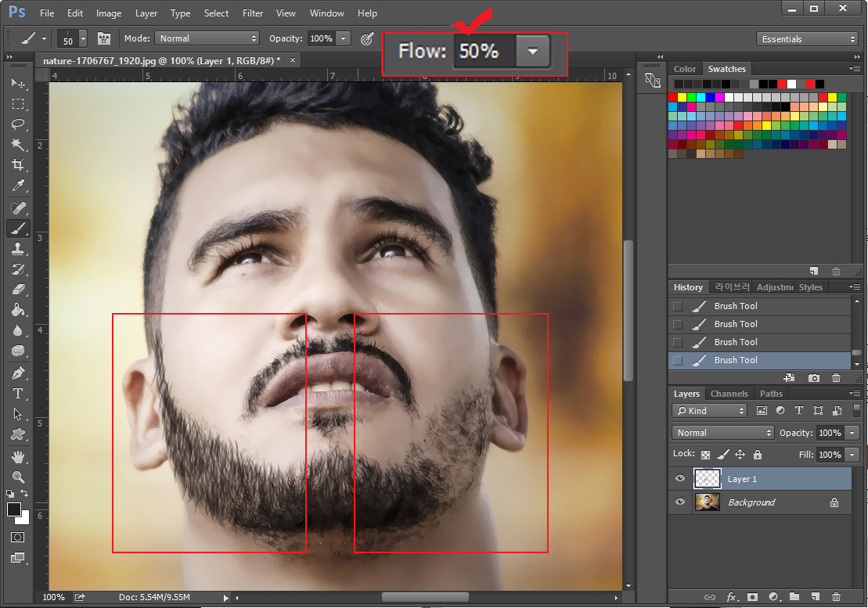Select the Eraser tool
This screenshot has height=608, width=868.
click(x=18, y=290)
